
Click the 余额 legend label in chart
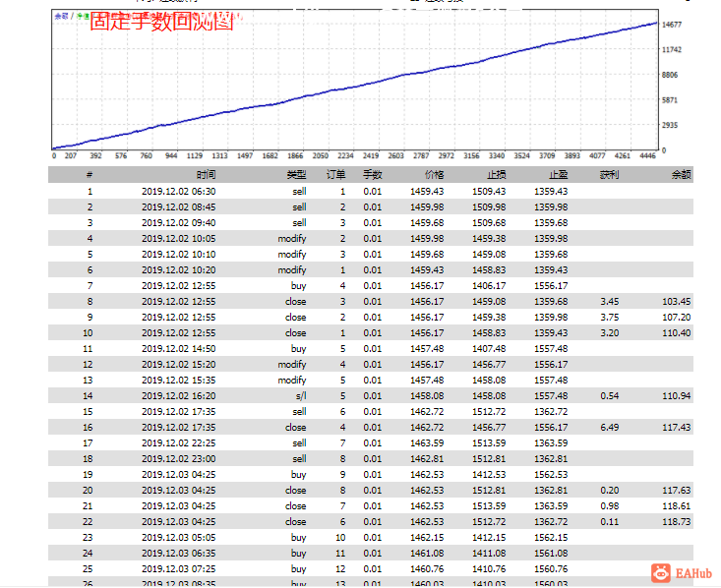62,16
